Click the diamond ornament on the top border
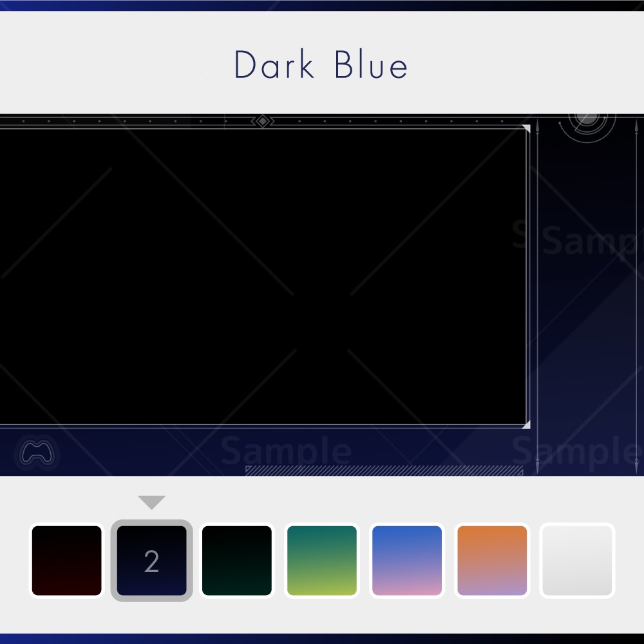Image resolution: width=644 pixels, height=644 pixels. click(x=263, y=120)
